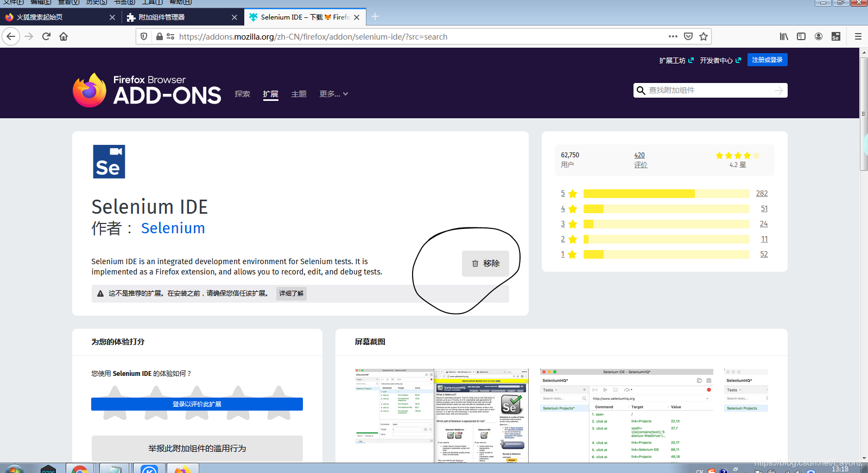Open the 282 five-star count link
The image size is (868, 473).
pyautogui.click(x=762, y=194)
